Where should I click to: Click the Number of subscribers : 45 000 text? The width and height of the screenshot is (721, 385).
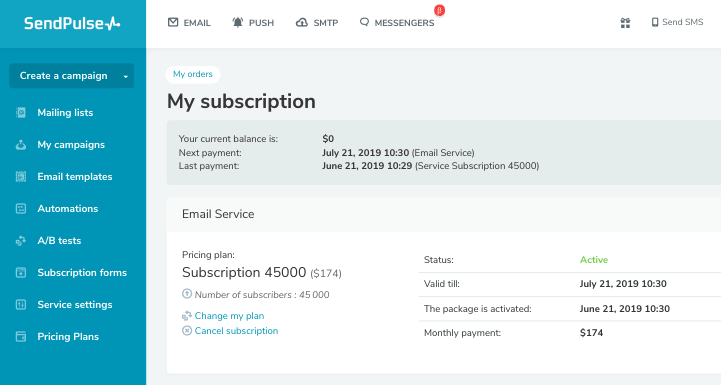tap(262, 295)
